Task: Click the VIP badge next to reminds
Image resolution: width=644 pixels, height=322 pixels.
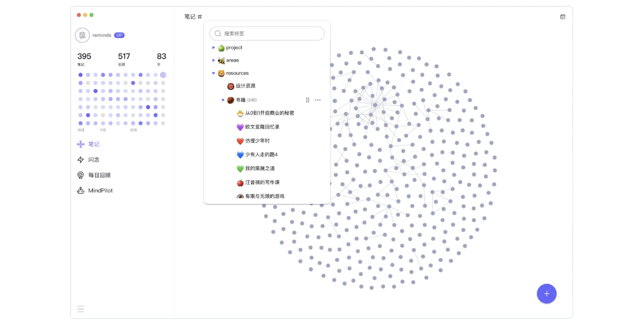Action: 119,35
